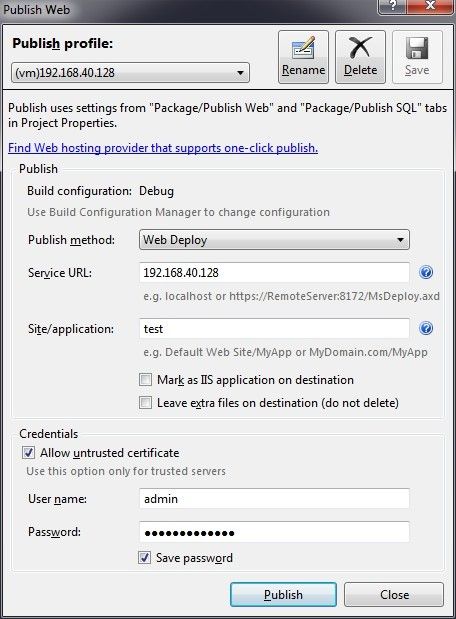Click the arrow on Web Deploy dropdown
The height and width of the screenshot is (619, 456).
pyautogui.click(x=400, y=240)
